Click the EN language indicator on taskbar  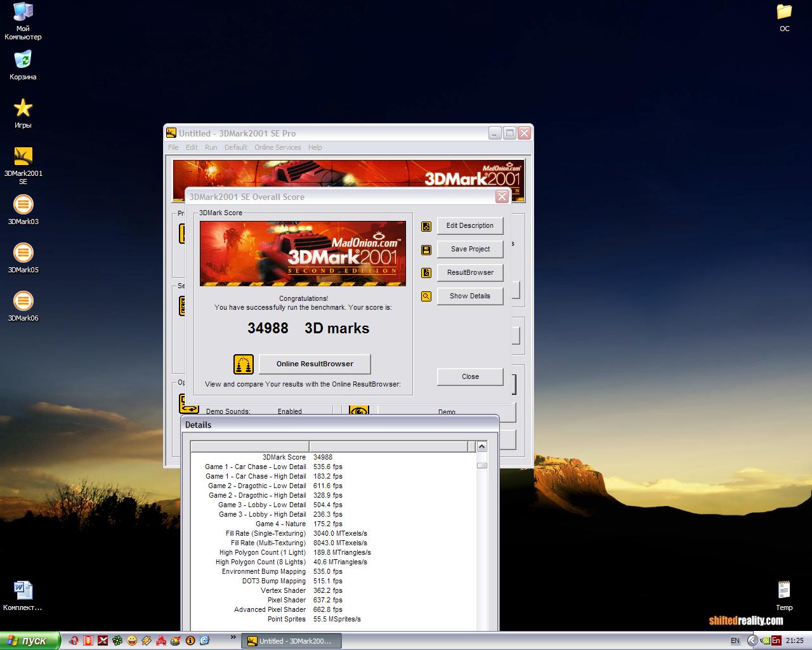[735, 641]
